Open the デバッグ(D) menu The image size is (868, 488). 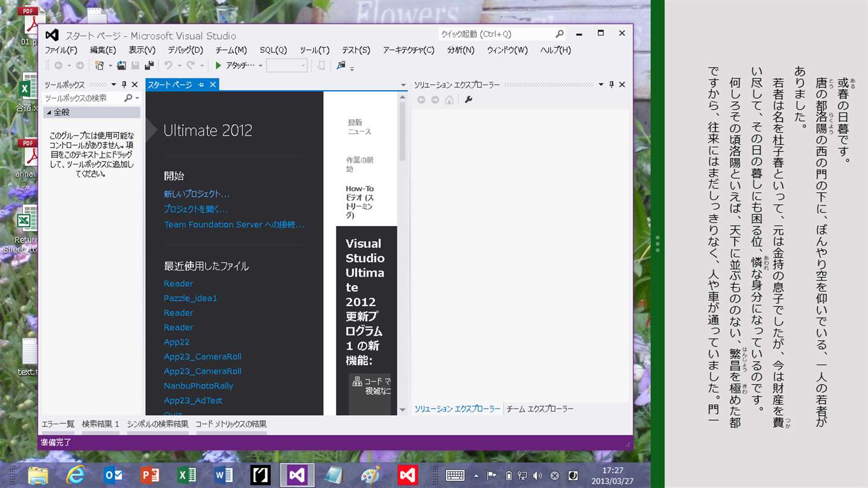(x=185, y=50)
